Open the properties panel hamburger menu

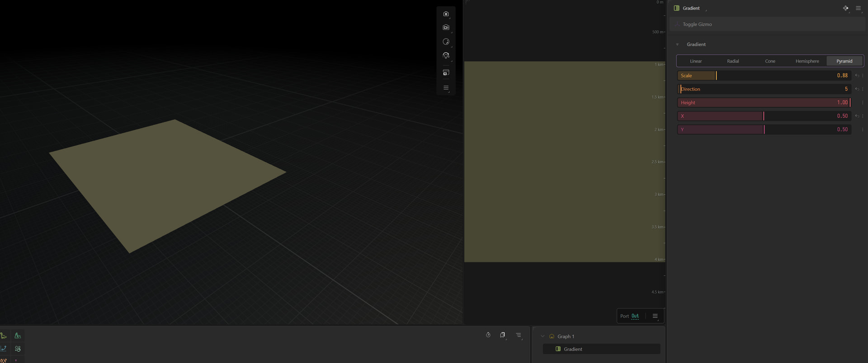click(858, 8)
